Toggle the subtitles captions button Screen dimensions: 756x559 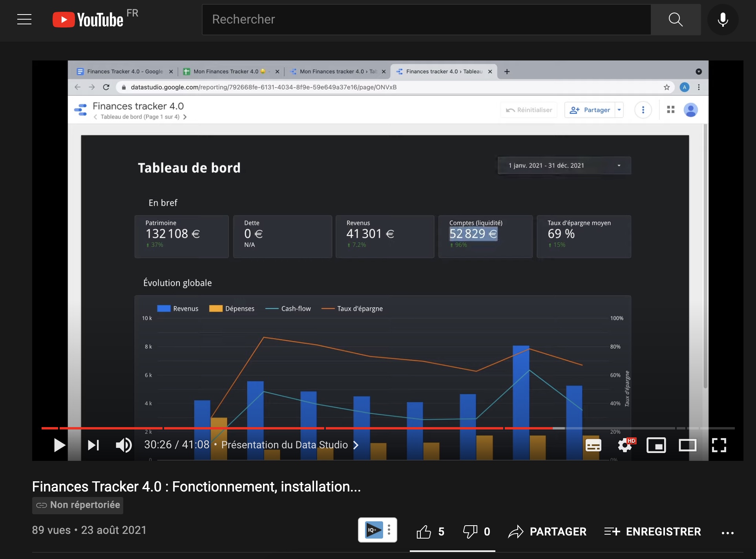tap(593, 445)
